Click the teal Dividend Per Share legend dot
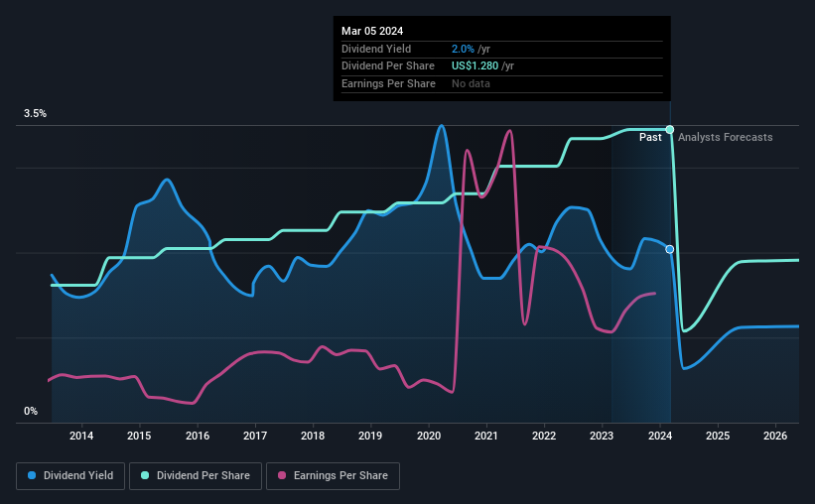The width and height of the screenshot is (815, 504). click(x=145, y=475)
